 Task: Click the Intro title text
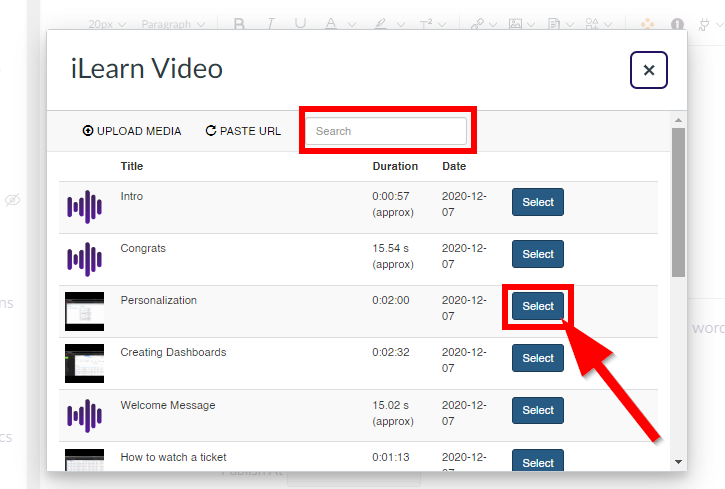(x=132, y=196)
